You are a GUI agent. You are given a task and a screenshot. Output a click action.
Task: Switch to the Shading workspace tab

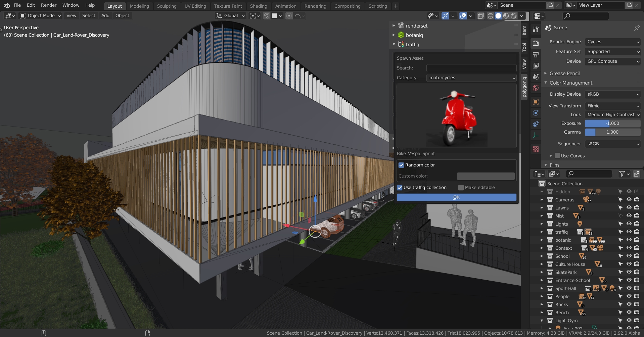coord(259,6)
